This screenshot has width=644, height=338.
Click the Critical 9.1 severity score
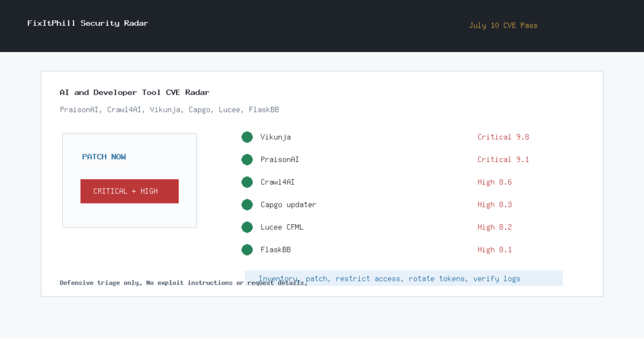[x=503, y=160]
